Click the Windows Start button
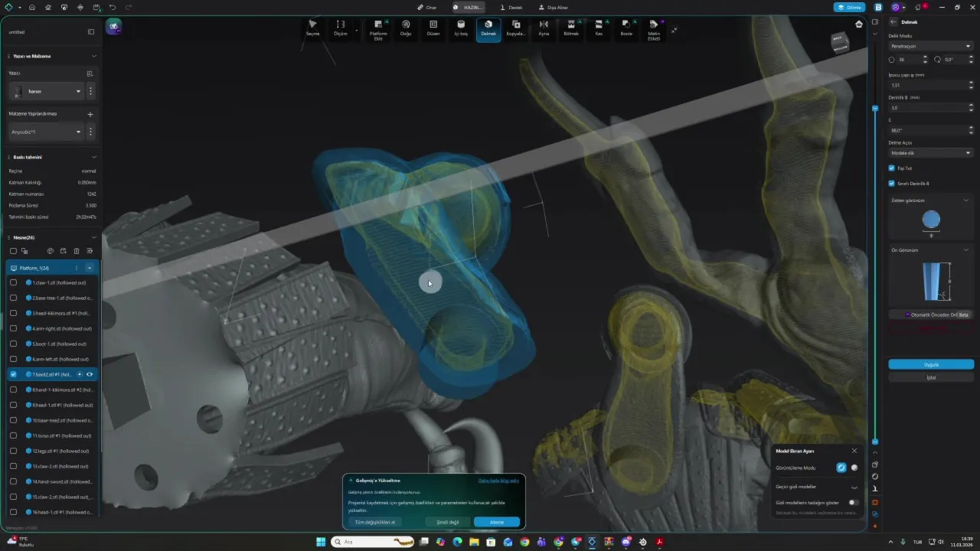Viewport: 980px width, 551px height. point(321,542)
